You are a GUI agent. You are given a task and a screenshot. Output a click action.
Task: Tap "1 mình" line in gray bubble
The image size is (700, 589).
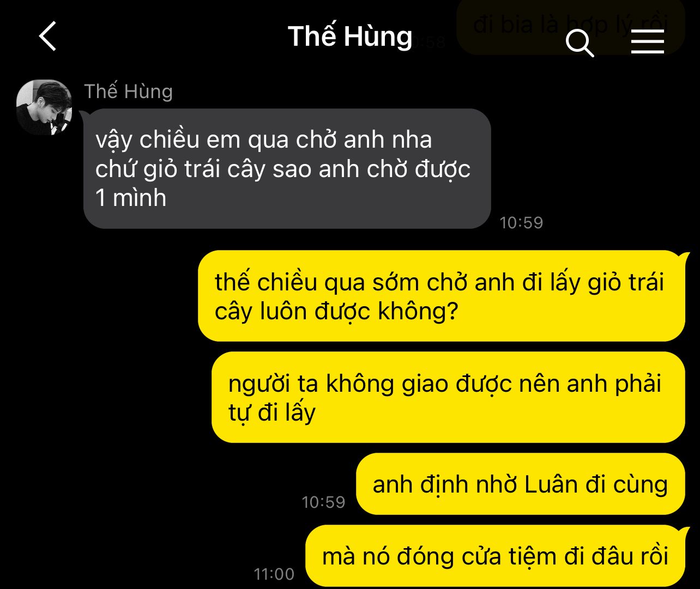(x=131, y=197)
